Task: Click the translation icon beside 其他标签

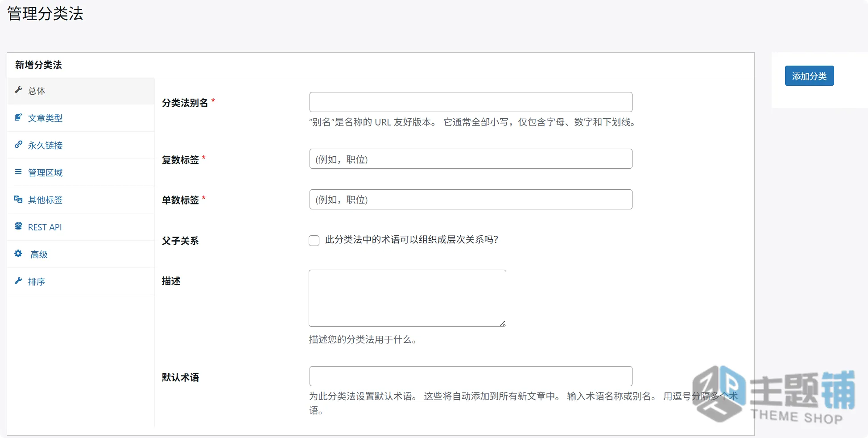Action: [x=18, y=199]
